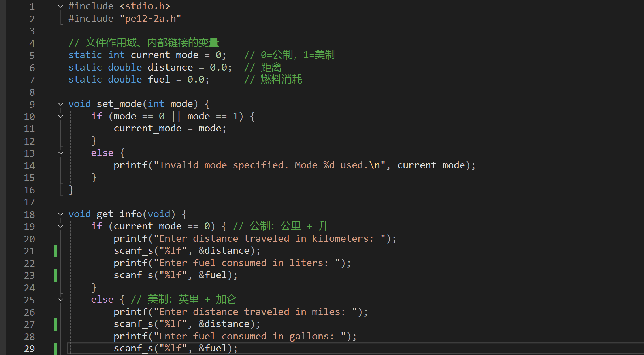Click the word 'kilometers' in the printf string
The image size is (644, 355).
(340, 239)
